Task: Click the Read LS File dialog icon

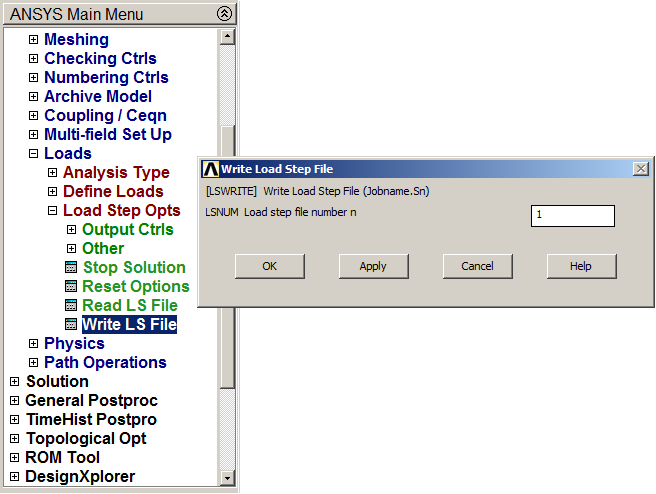Action: click(x=71, y=305)
